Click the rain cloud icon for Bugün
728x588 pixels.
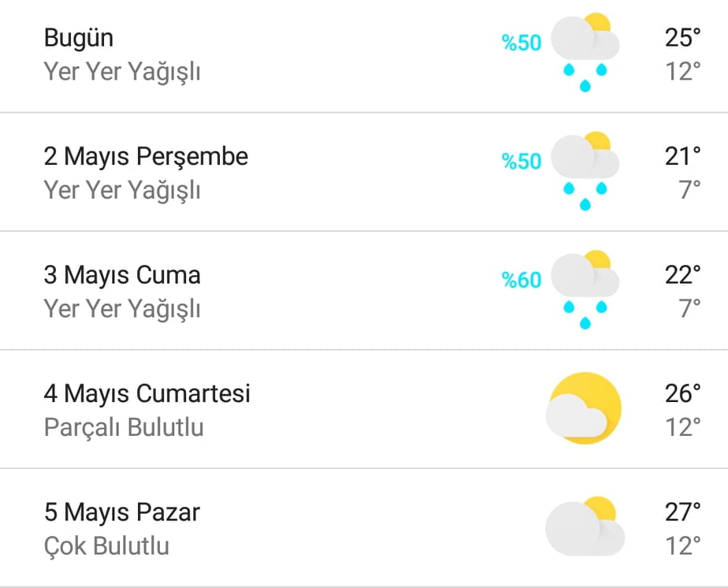pos(585,52)
